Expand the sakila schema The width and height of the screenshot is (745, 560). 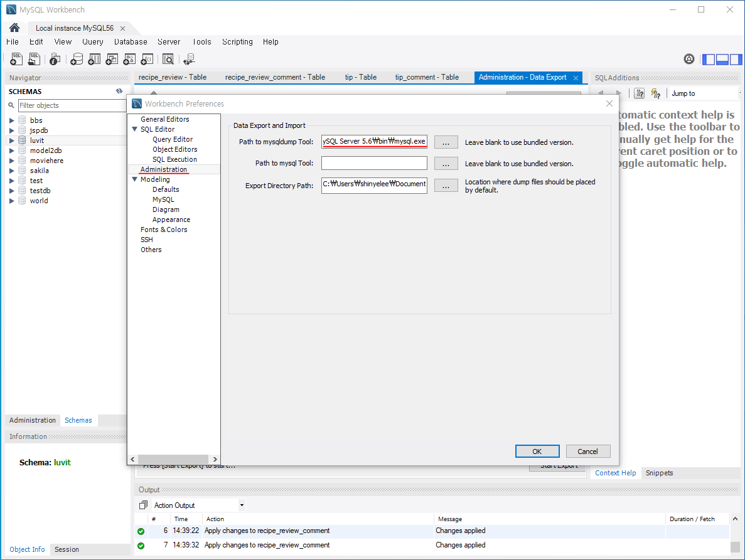tap(11, 171)
